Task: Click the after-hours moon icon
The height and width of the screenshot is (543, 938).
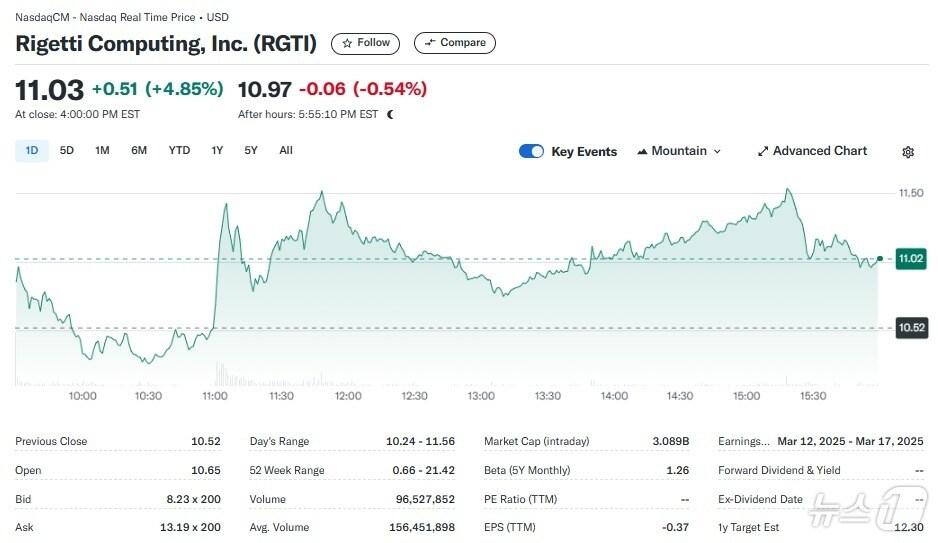Action: 390,114
